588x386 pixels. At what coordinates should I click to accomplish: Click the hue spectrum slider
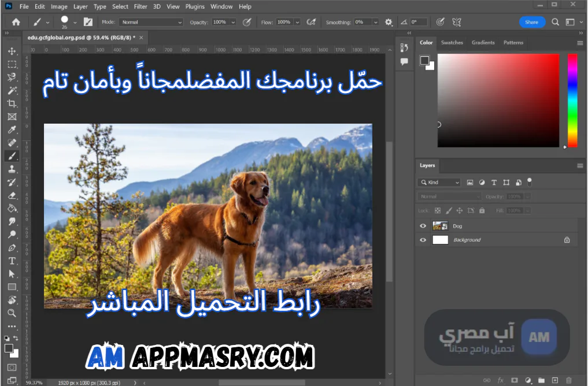pos(572,101)
